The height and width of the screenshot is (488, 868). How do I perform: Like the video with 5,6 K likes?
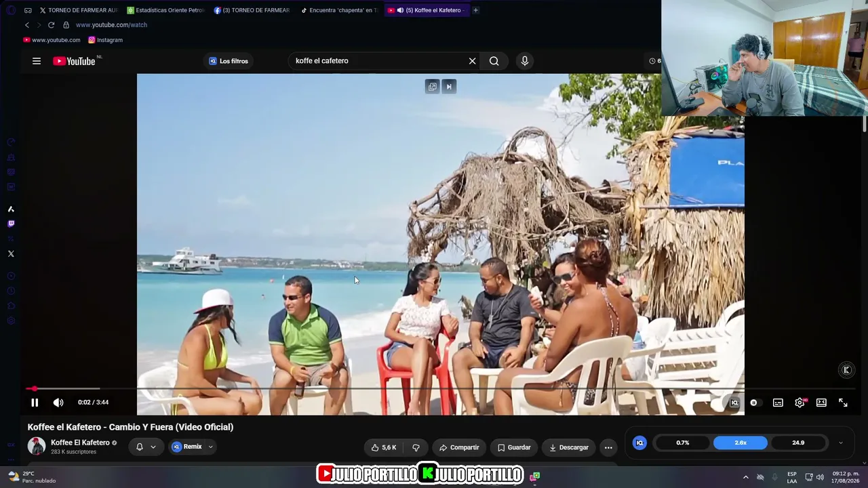(384, 447)
